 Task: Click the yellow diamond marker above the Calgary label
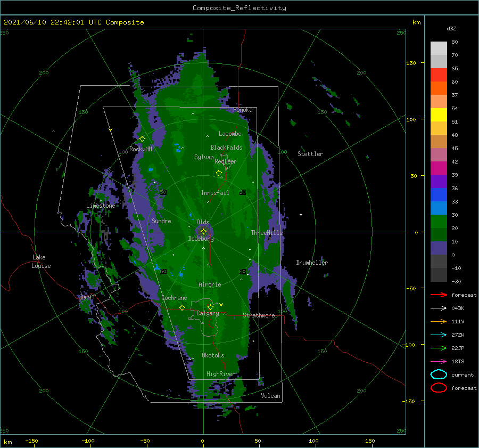coord(210,307)
